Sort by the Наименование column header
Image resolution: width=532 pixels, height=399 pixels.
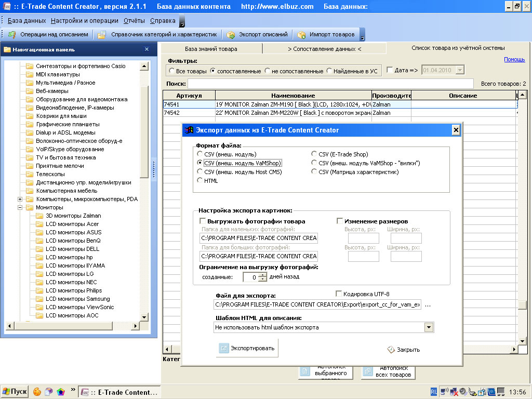(293, 96)
